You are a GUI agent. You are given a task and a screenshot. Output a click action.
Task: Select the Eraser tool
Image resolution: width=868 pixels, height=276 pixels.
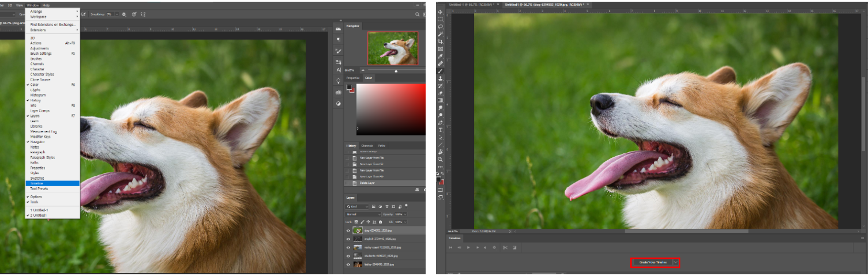(440, 93)
